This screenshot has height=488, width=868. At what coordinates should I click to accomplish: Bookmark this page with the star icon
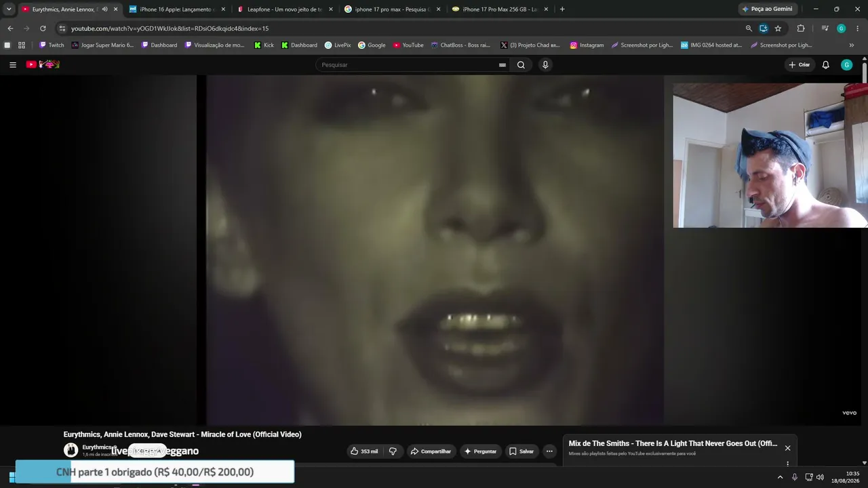tap(778, 28)
